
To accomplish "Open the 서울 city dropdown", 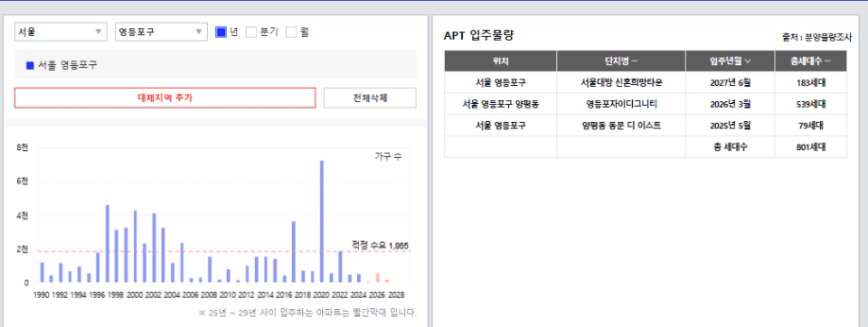I will pyautogui.click(x=61, y=33).
